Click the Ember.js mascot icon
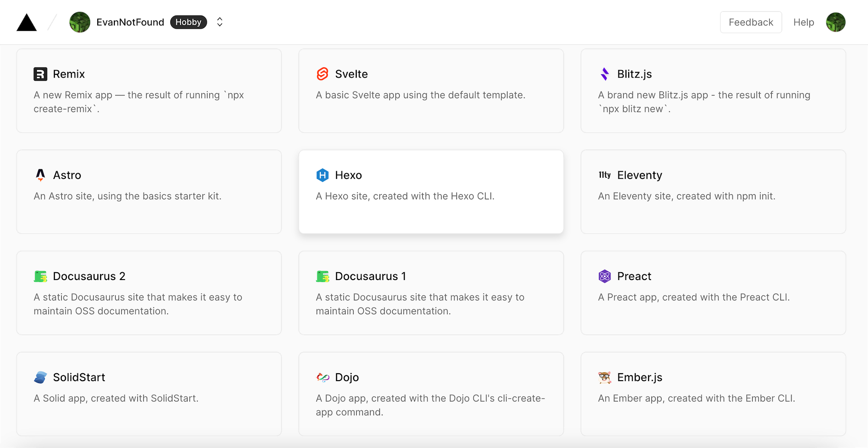Screen dimensions: 868x448 pos(605,377)
